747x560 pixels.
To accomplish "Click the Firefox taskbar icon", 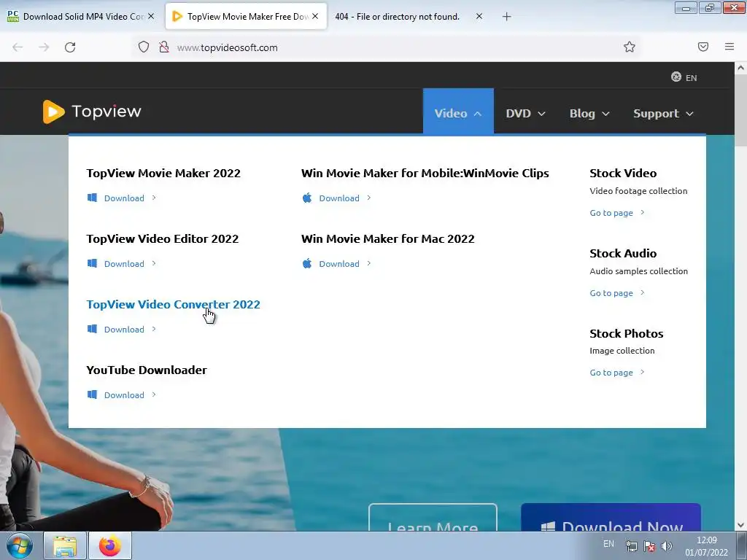I will (110, 545).
